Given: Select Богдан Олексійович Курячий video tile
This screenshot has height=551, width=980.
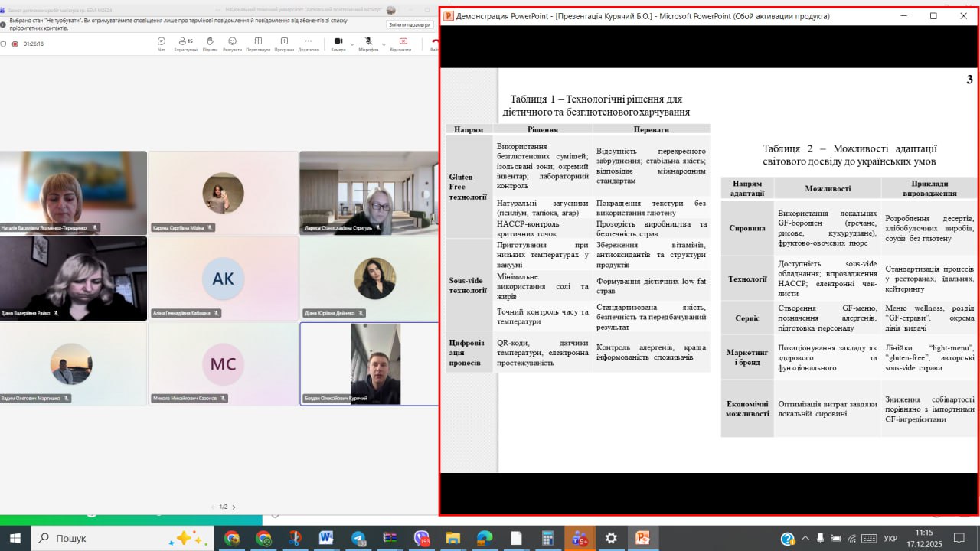Looking at the screenshot, I should 369,364.
